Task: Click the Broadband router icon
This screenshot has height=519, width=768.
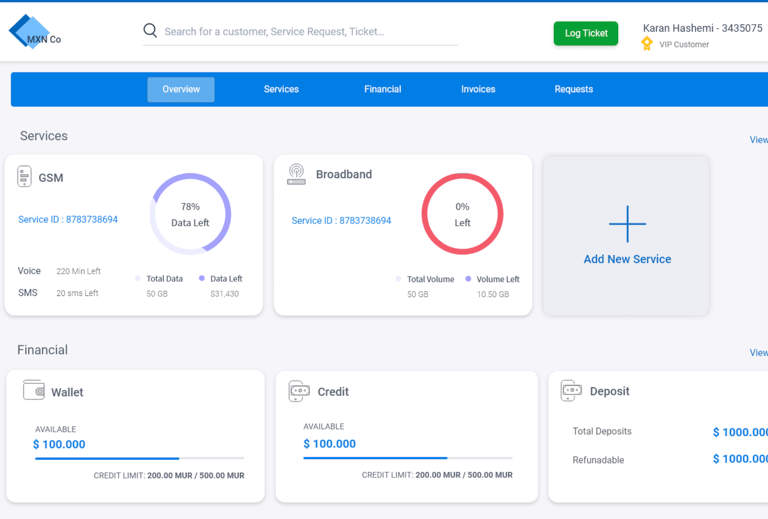Action: coord(296,174)
